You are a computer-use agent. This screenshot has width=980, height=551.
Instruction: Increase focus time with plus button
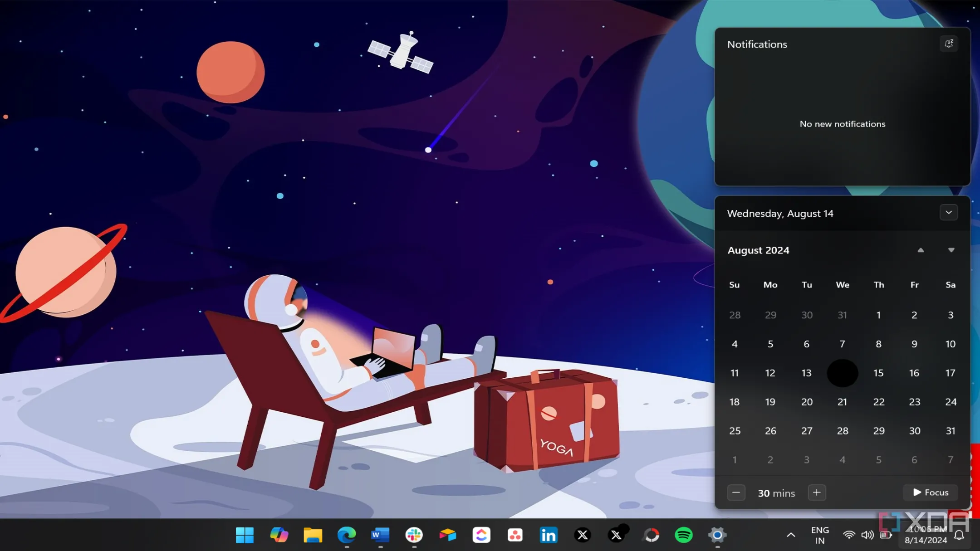[x=817, y=492]
